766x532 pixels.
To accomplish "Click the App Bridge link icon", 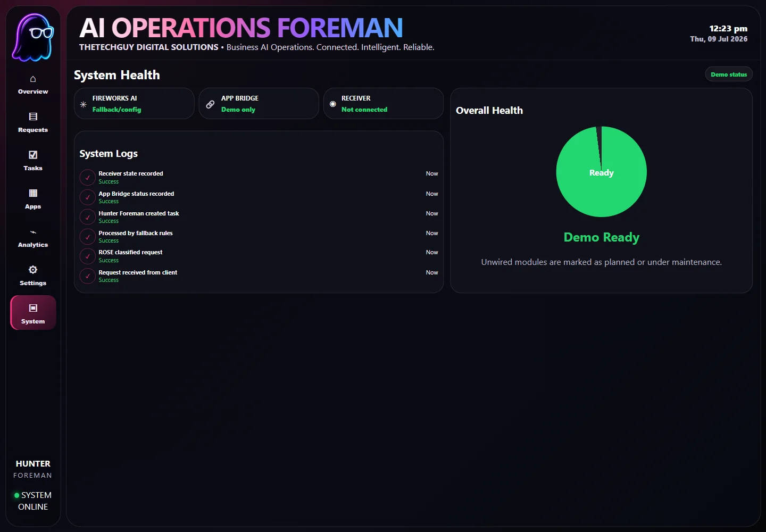I will 210,104.
